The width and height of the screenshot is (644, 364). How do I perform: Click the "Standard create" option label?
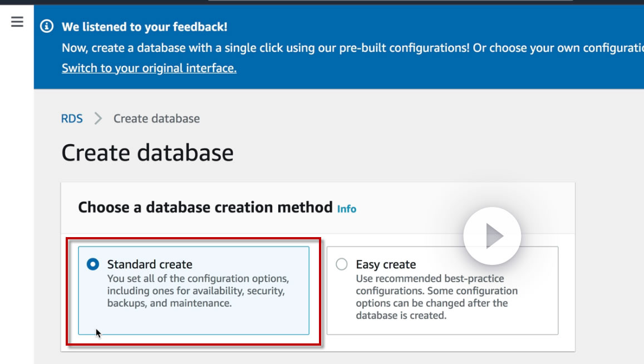coord(150,264)
